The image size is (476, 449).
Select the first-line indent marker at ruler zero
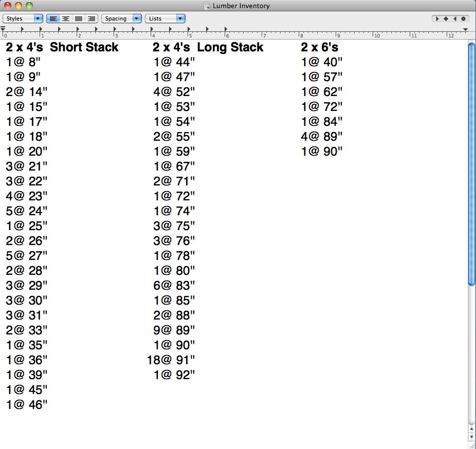(3, 29)
